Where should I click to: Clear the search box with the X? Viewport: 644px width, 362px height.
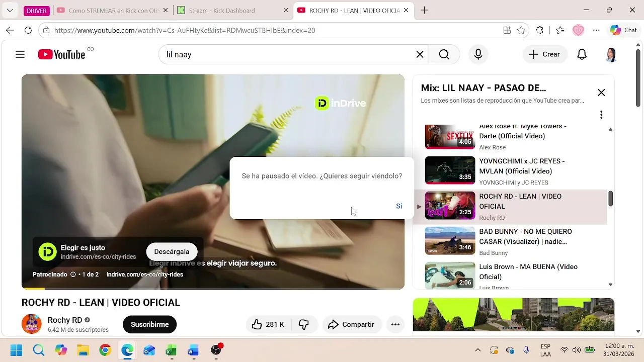click(x=420, y=54)
